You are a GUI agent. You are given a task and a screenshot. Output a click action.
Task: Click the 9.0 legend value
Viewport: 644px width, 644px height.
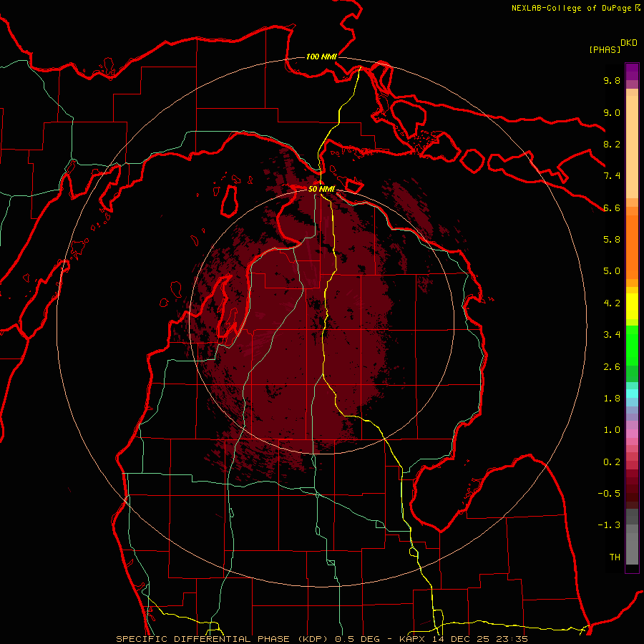pyautogui.click(x=612, y=112)
